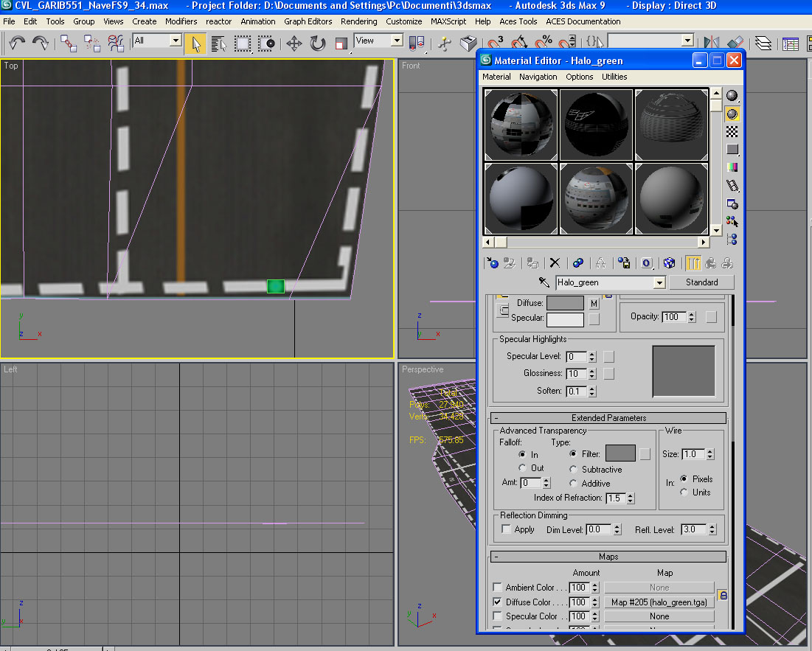Collapse the Extended Parameters rollout
The image size is (812, 651).
click(608, 418)
